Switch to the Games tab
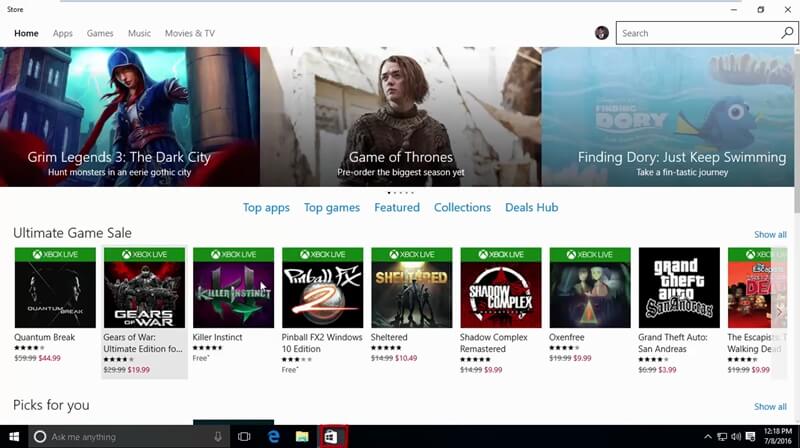This screenshot has height=448, width=800. coord(100,33)
